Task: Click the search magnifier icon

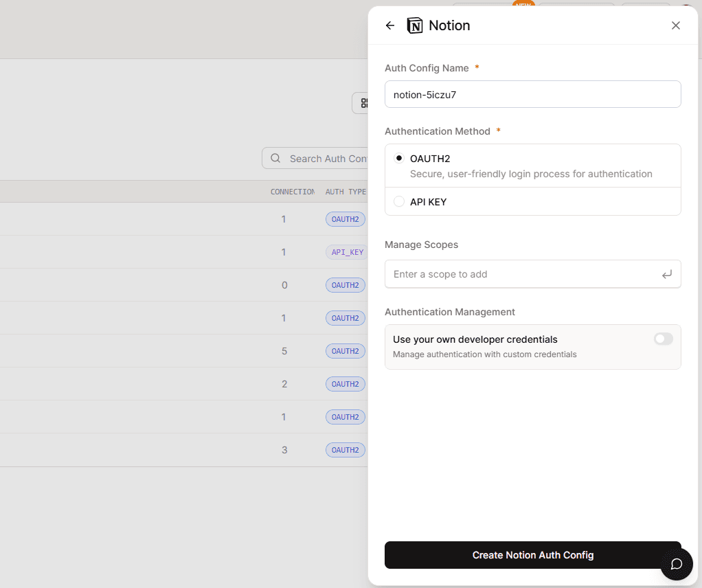Action: 275,158
